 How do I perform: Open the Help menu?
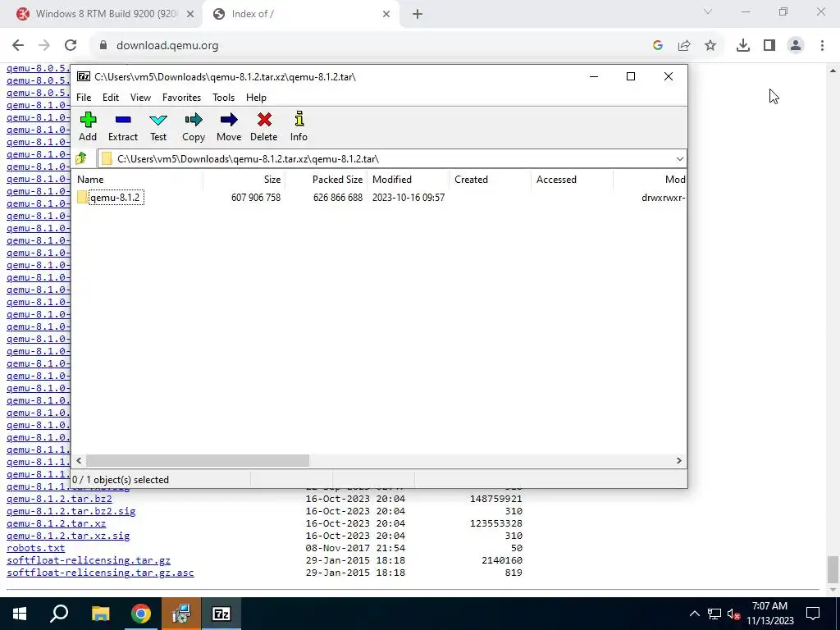point(256,98)
